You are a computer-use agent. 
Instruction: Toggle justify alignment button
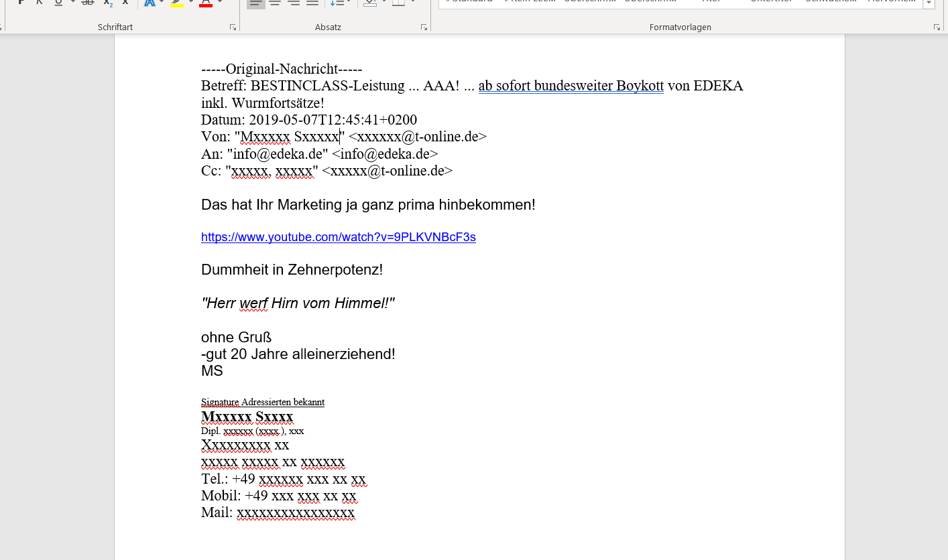click(x=312, y=3)
